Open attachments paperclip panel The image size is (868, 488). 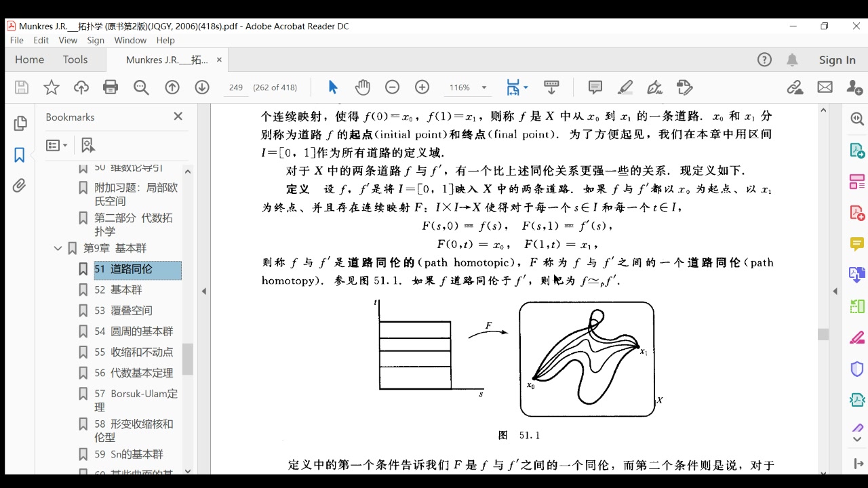point(20,186)
